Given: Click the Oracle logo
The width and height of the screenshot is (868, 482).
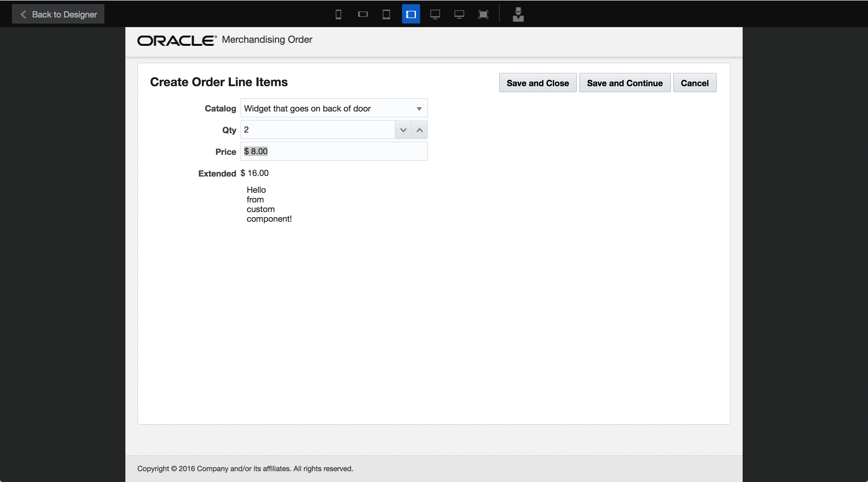Looking at the screenshot, I should 177,40.
